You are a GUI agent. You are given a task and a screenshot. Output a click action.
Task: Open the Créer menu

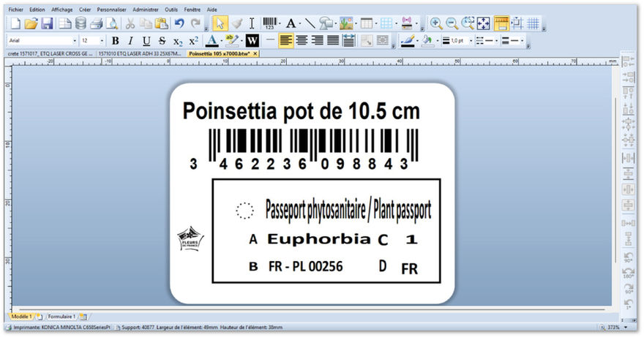(85, 10)
